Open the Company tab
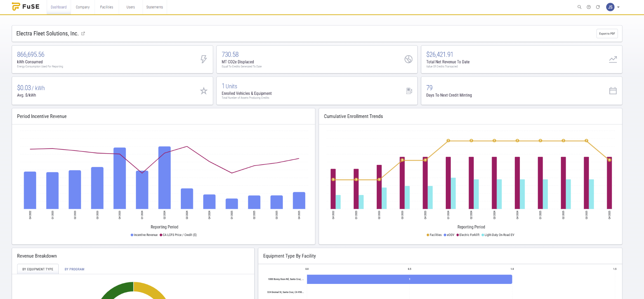 tap(83, 7)
